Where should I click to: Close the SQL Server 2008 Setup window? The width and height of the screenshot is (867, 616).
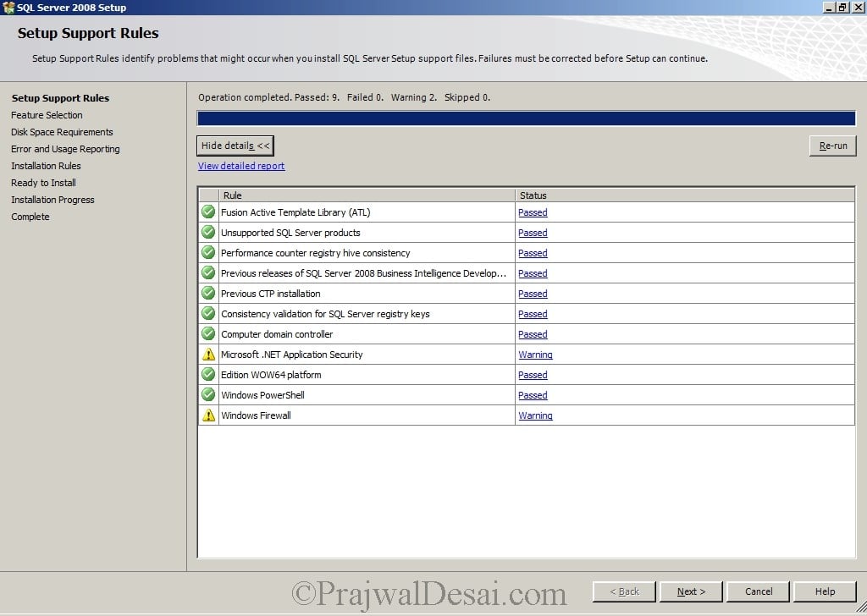click(858, 7)
